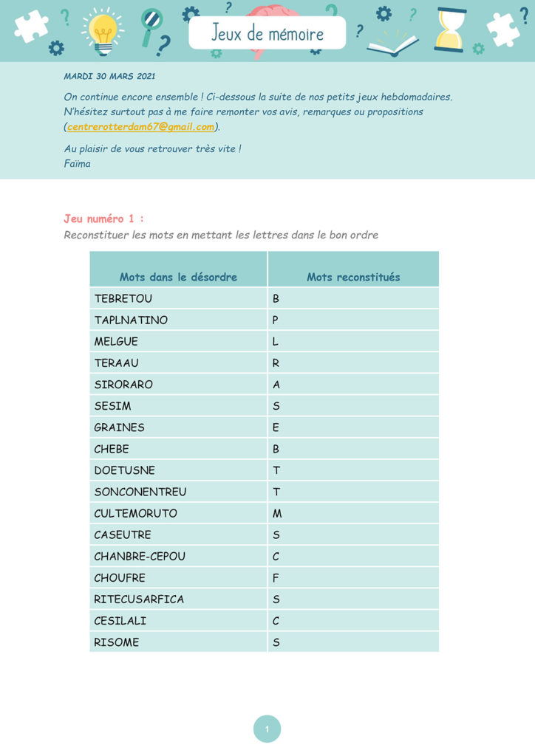Click the scrambled word RITECUSARFICA
Screen dimensions: 535x756
click(139, 599)
